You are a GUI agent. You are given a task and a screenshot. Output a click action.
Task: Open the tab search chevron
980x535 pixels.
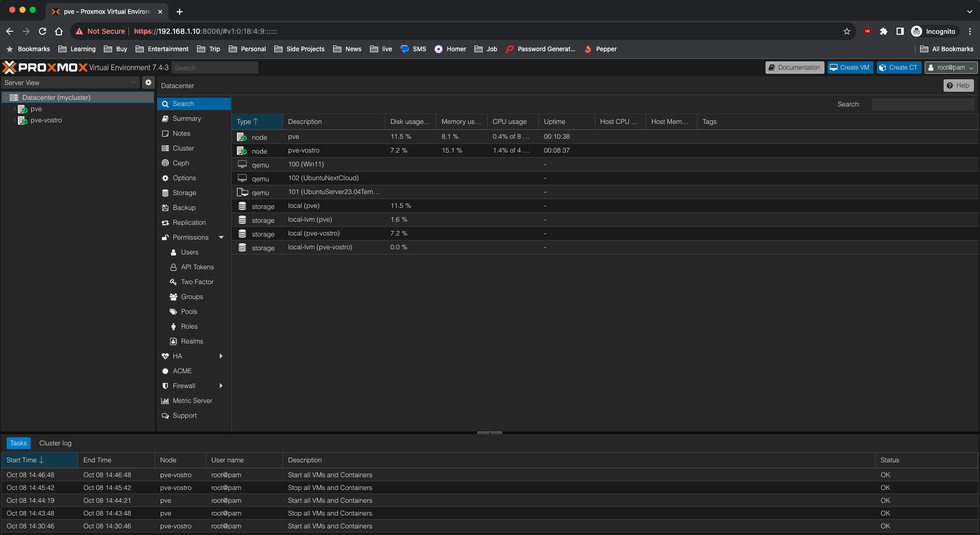point(969,11)
